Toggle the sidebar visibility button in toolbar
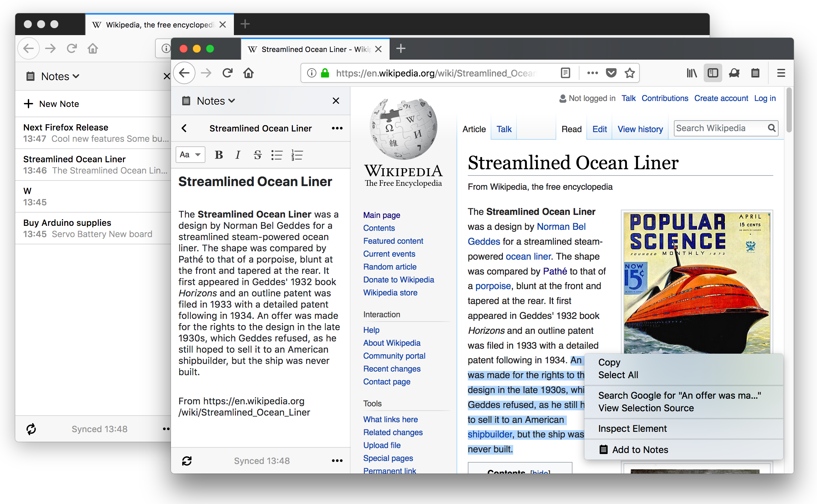817x504 pixels. [713, 73]
